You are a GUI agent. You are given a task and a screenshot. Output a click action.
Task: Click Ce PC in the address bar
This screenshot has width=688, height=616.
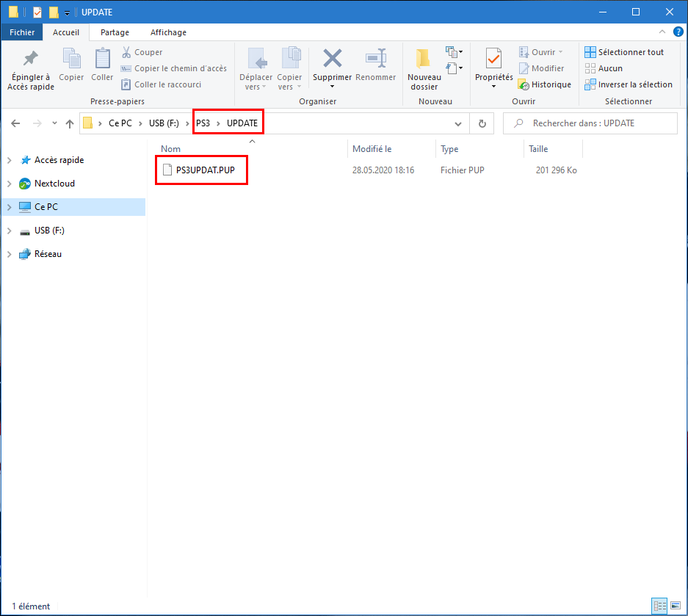click(x=120, y=123)
